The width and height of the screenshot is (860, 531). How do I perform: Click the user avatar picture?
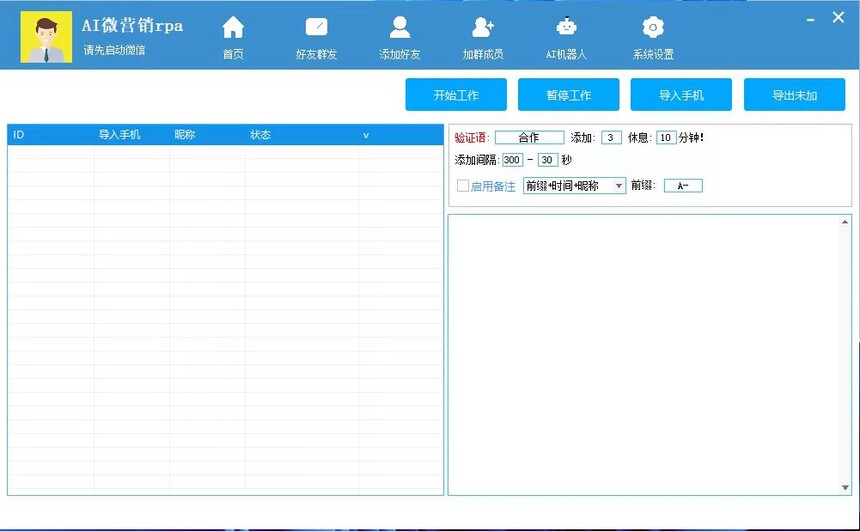(x=46, y=37)
